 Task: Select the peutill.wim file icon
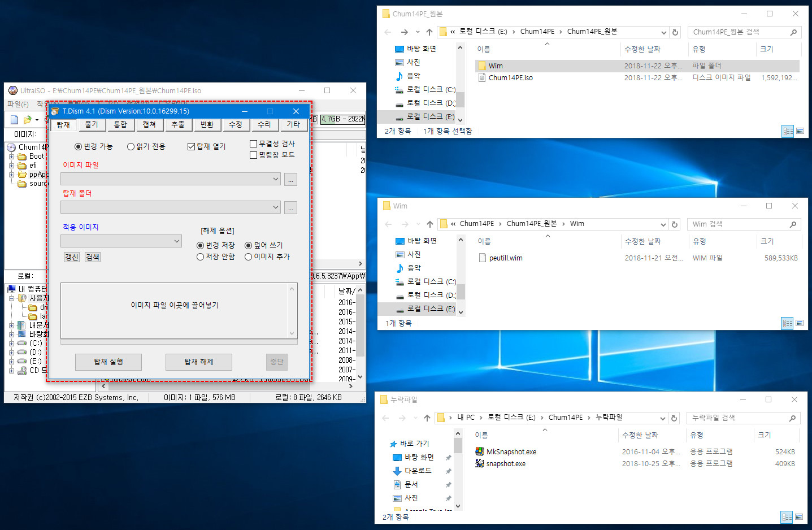pyautogui.click(x=483, y=258)
